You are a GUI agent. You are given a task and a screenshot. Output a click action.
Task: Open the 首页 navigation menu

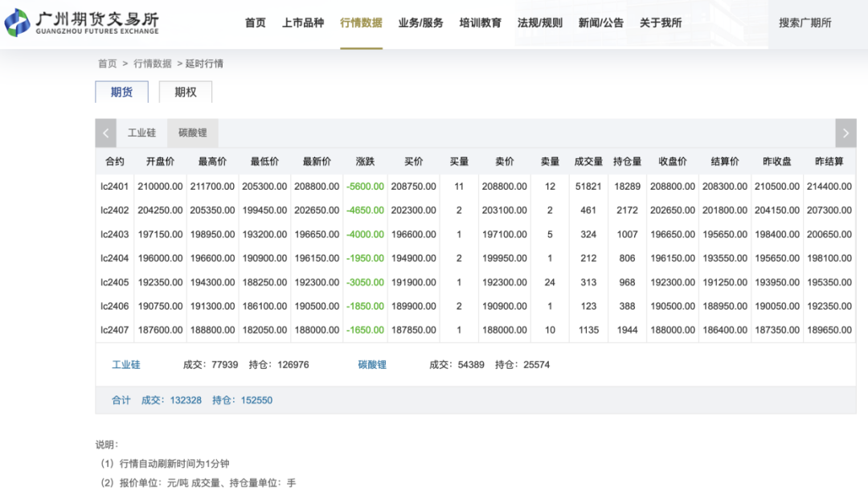pos(256,23)
